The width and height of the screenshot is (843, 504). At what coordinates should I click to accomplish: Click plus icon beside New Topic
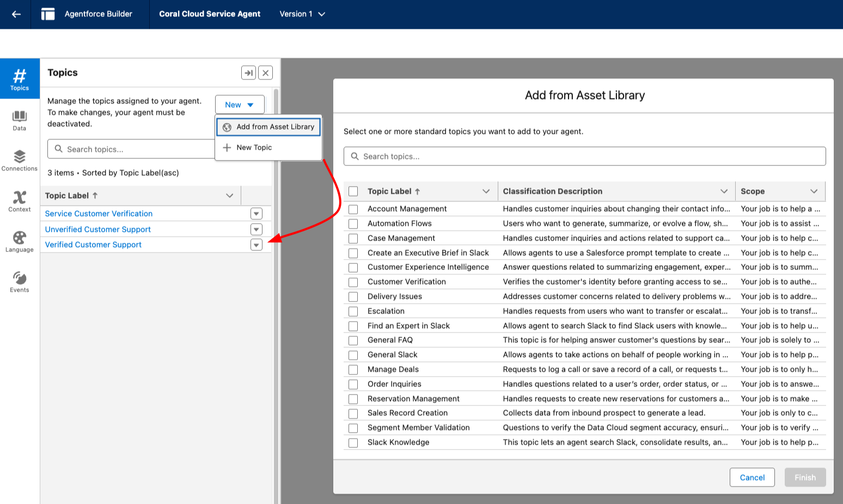click(x=227, y=147)
